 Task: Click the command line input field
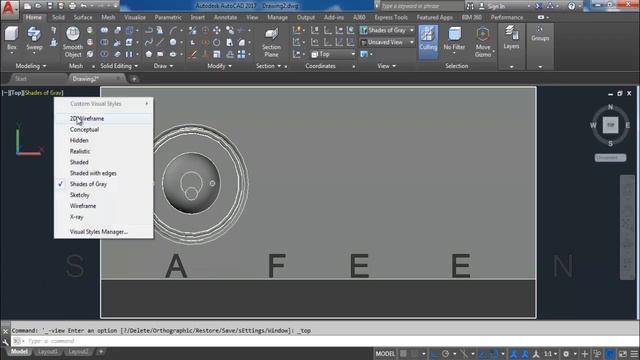327,341
